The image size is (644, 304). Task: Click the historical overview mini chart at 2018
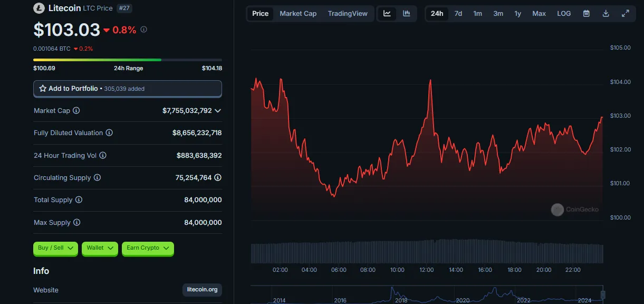point(401,294)
